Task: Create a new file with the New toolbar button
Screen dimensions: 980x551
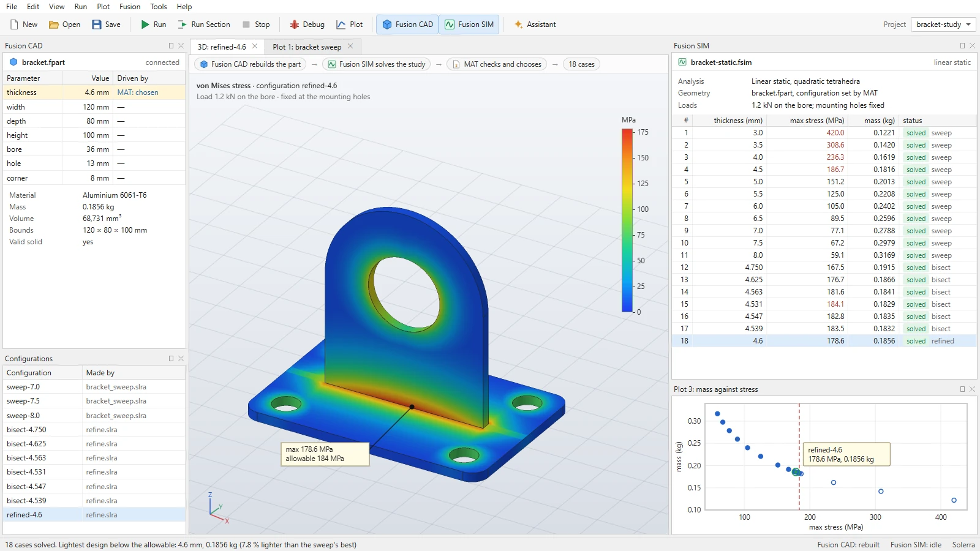Action: (x=24, y=24)
